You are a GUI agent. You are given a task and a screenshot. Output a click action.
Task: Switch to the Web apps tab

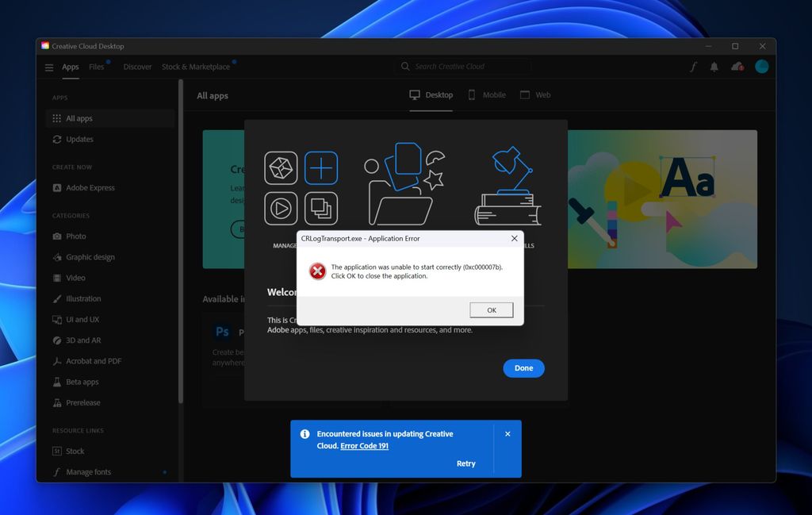tap(535, 94)
